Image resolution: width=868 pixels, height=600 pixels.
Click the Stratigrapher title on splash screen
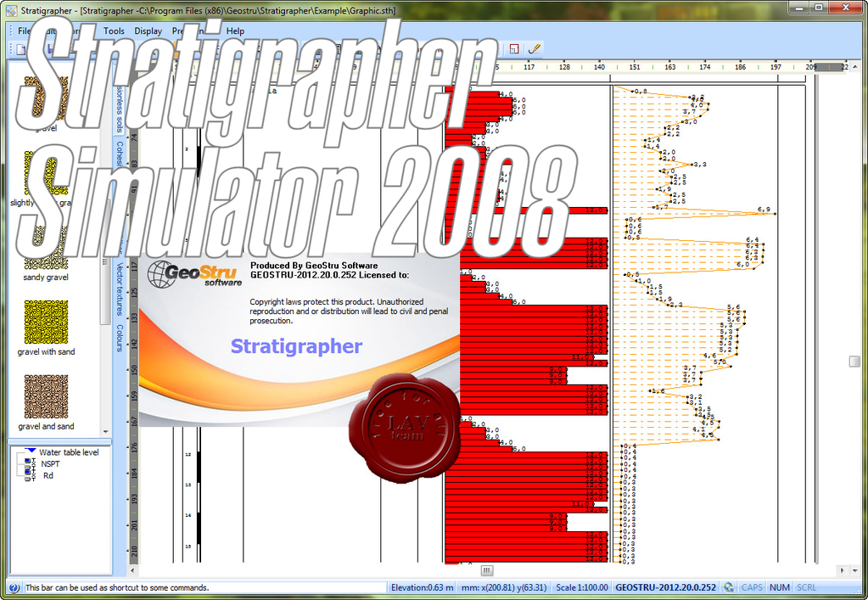pyautogui.click(x=296, y=346)
